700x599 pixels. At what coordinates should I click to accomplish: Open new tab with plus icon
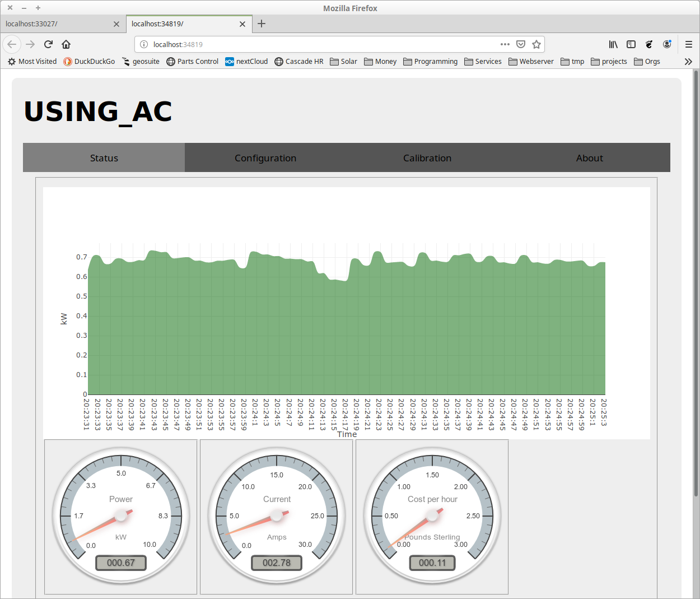(x=262, y=24)
